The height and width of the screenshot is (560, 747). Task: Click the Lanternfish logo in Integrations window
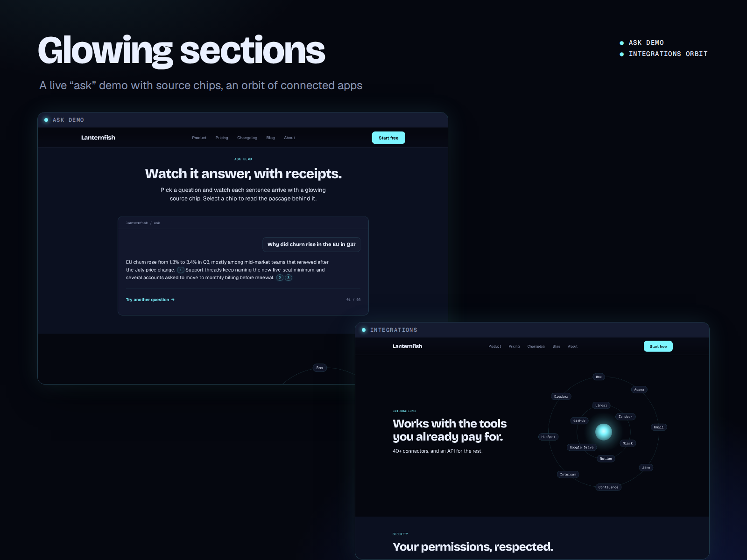[x=408, y=346]
